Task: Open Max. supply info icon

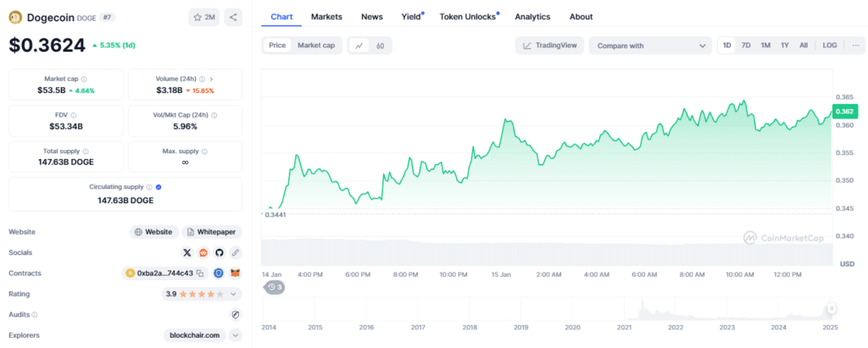Action: click(x=204, y=152)
